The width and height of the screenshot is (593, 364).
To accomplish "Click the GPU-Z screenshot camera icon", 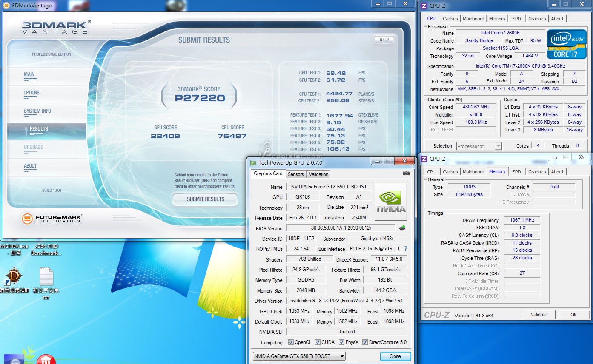I will [406, 173].
